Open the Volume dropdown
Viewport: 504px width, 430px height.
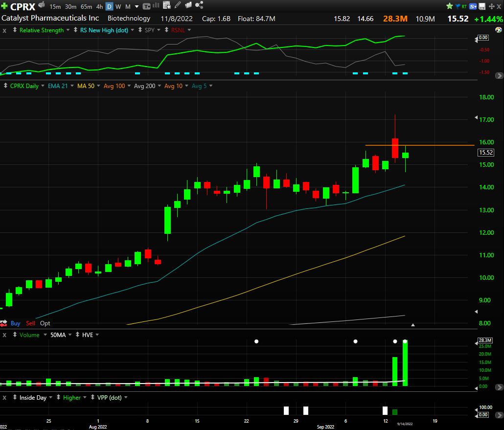pos(46,335)
